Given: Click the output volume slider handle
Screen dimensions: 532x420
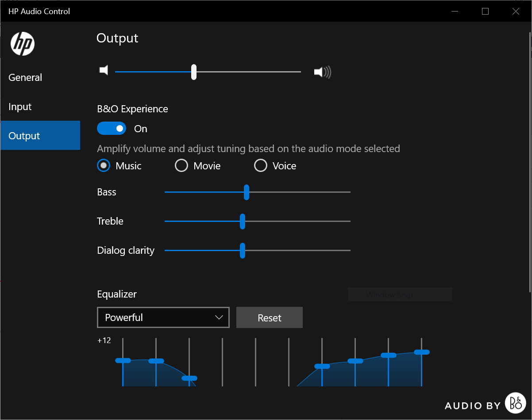Looking at the screenshot, I should point(194,72).
